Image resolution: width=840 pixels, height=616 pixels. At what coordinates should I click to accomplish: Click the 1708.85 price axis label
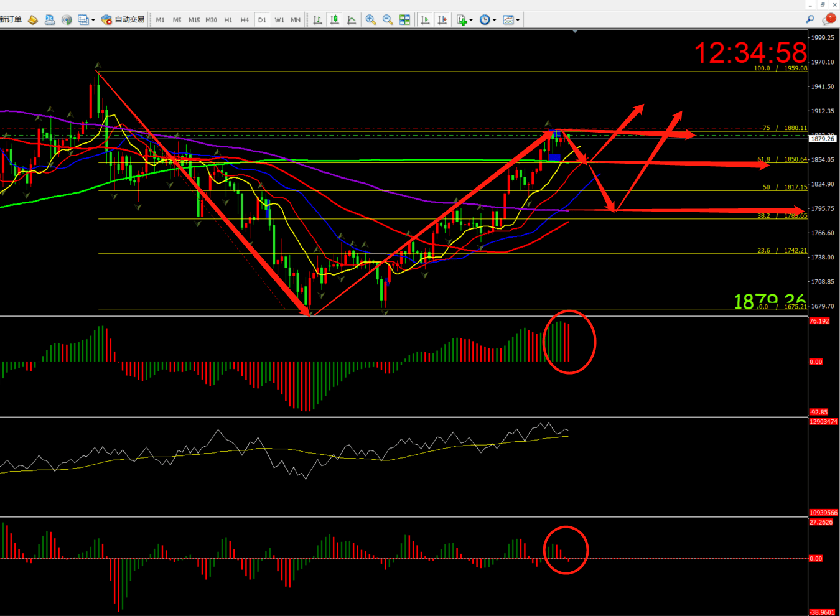[823, 281]
